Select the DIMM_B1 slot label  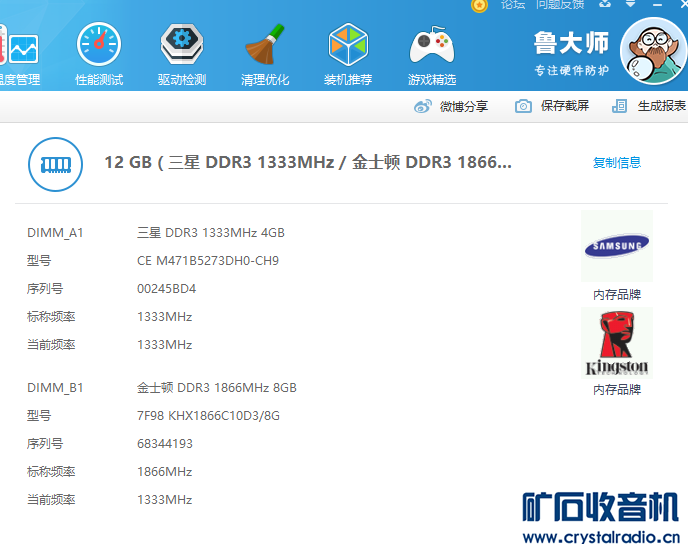point(55,388)
